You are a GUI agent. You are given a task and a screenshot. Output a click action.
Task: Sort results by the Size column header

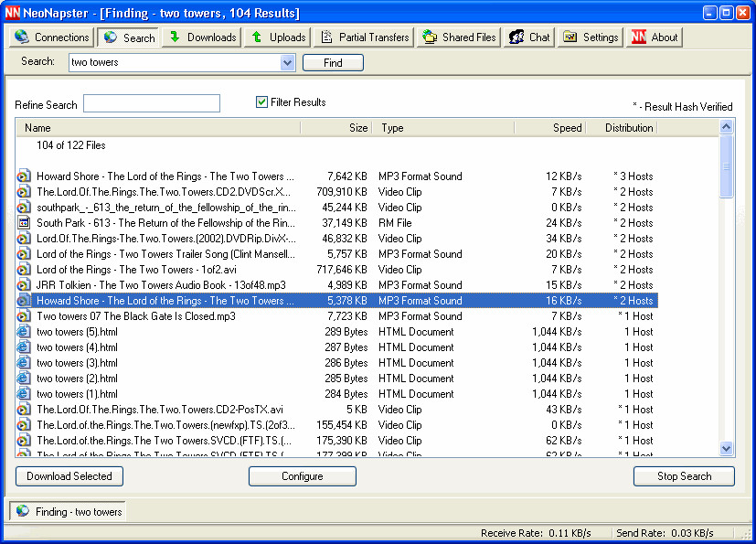pyautogui.click(x=336, y=128)
